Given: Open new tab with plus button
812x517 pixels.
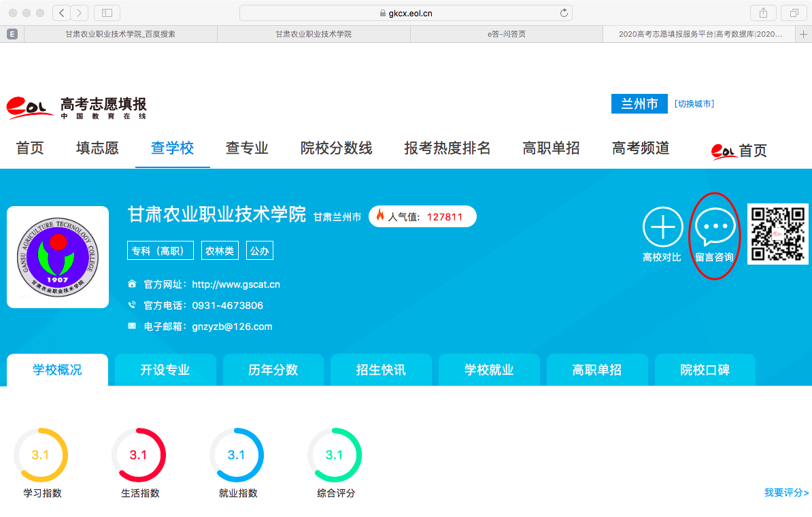Looking at the screenshot, I should (804, 34).
